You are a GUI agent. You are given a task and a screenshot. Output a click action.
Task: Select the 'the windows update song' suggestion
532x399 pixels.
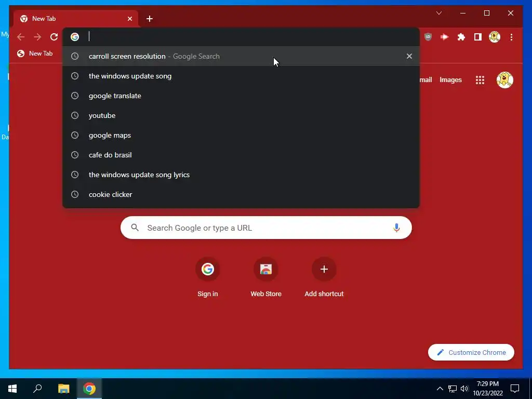pos(241,76)
